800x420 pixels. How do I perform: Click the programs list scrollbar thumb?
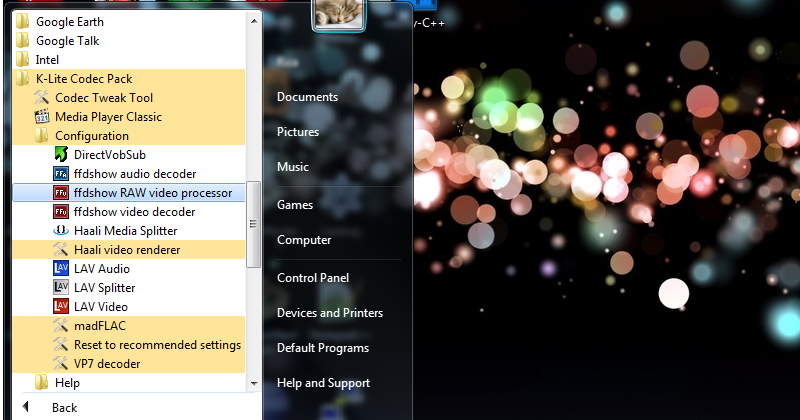254,224
